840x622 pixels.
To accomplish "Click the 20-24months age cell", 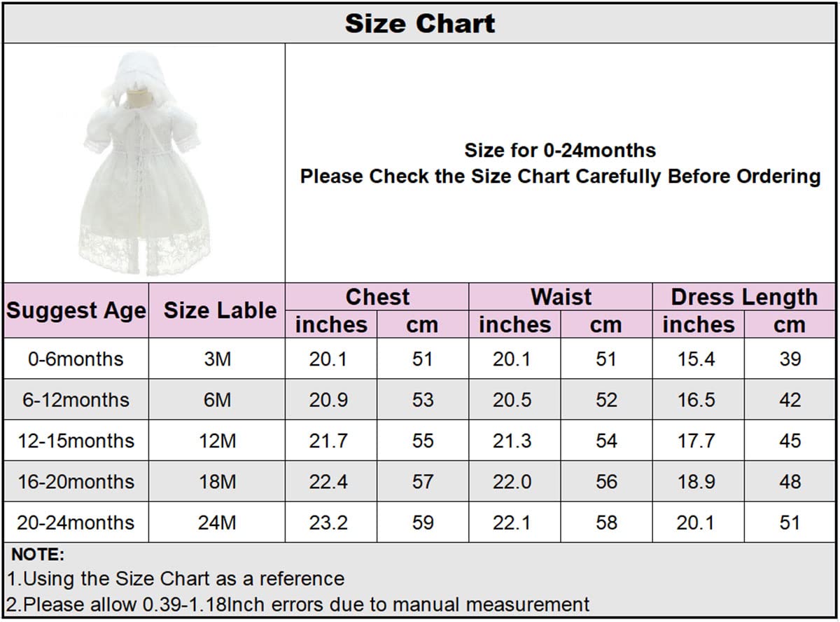I will (75, 523).
